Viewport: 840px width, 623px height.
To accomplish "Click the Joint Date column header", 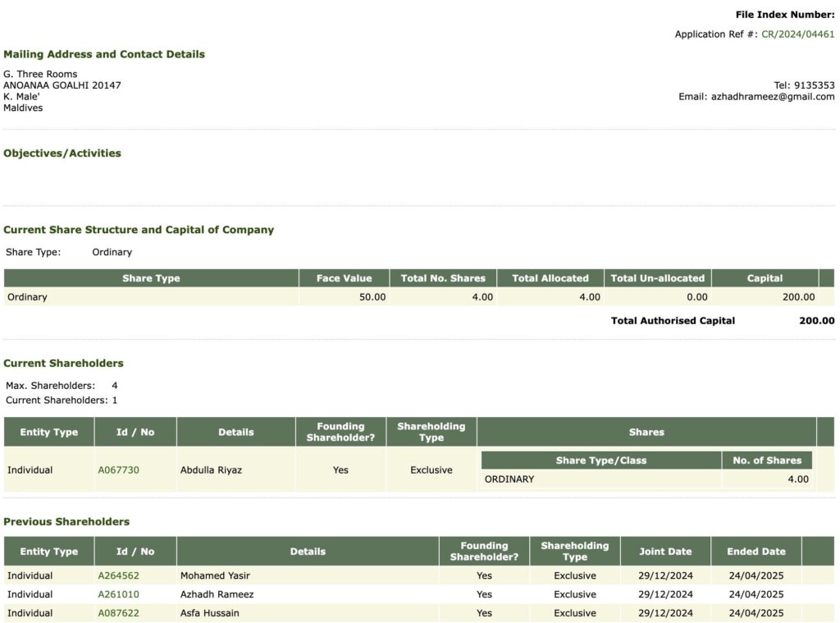I will click(665, 552).
